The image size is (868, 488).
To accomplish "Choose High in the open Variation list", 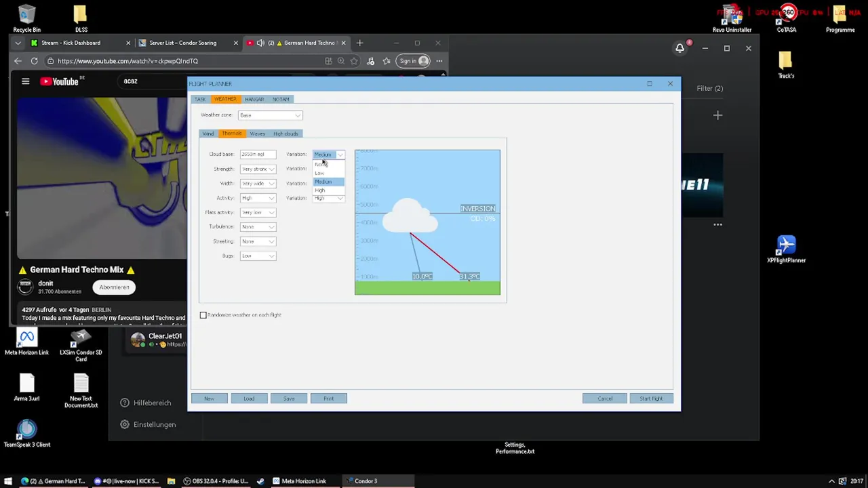I will [329, 190].
